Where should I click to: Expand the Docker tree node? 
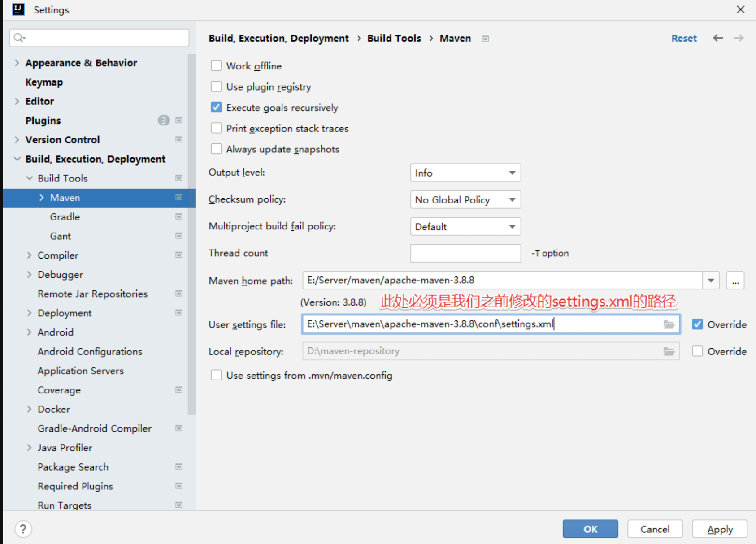pyautogui.click(x=29, y=409)
